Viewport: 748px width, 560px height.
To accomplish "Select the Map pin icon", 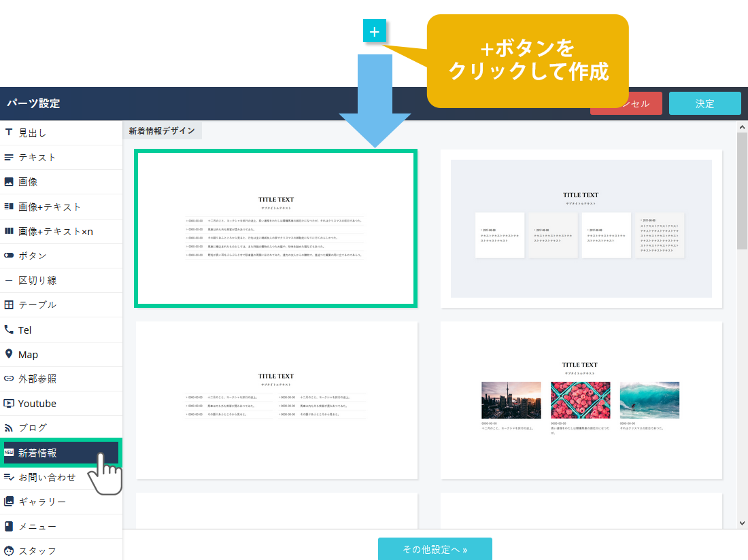I will tap(9, 354).
